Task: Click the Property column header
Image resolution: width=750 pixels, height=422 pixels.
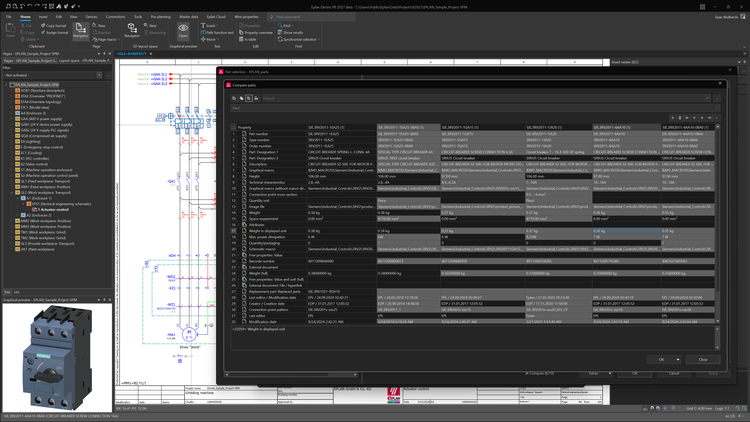Action: (x=272, y=128)
